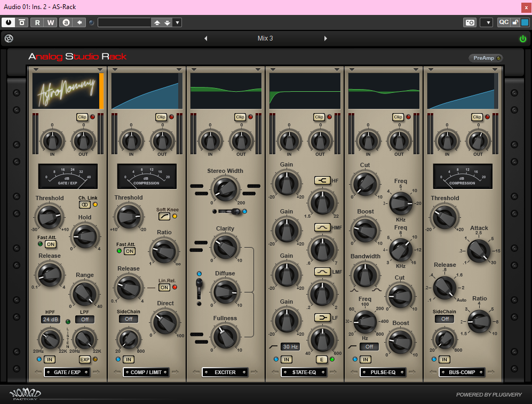This screenshot has height=404, width=532.
Task: Click the Soft Knee curve button
Action: 164,216
